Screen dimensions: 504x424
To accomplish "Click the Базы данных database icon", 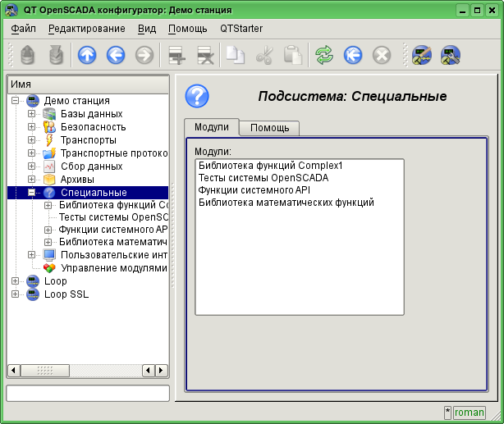I will [x=49, y=114].
